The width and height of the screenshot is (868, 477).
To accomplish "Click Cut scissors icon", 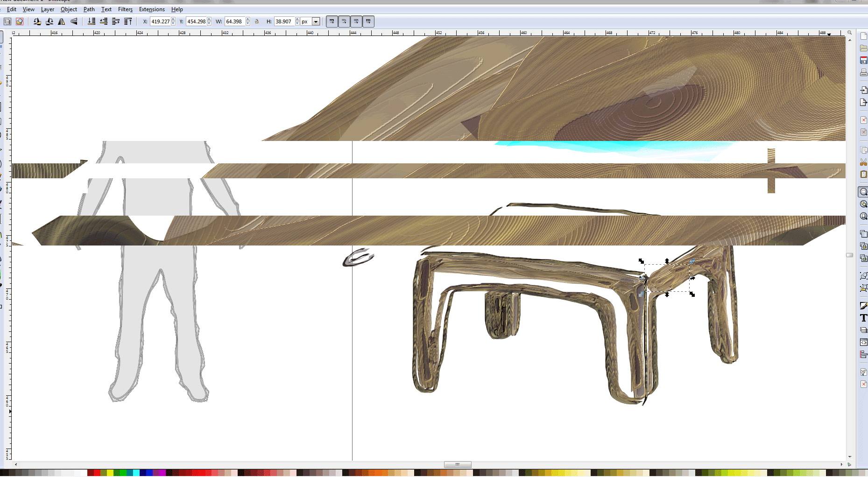I will pos(863,162).
